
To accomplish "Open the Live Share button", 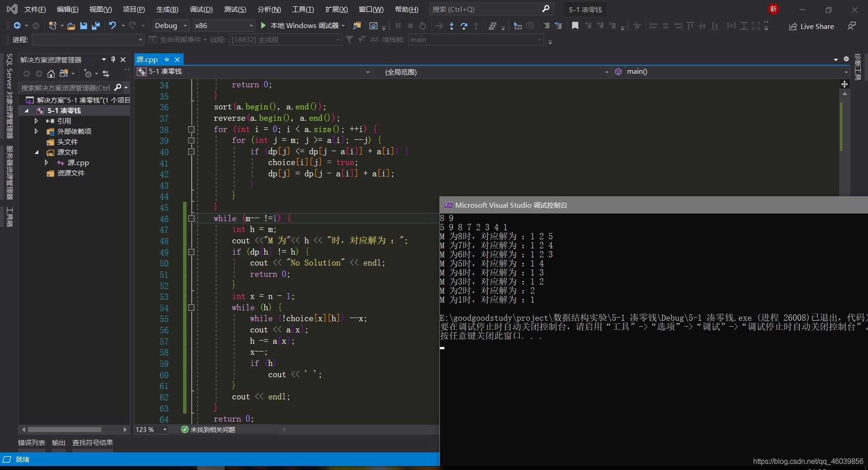I will click(811, 26).
